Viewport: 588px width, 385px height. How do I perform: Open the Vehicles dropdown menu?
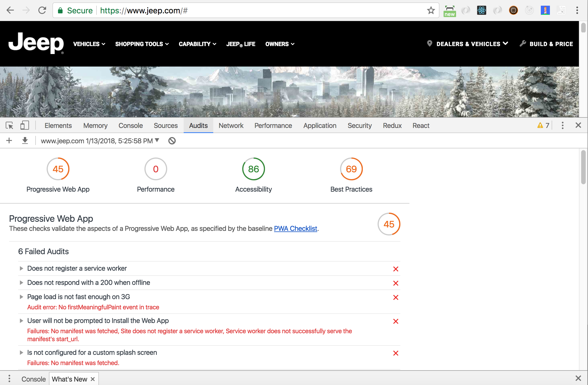point(89,44)
